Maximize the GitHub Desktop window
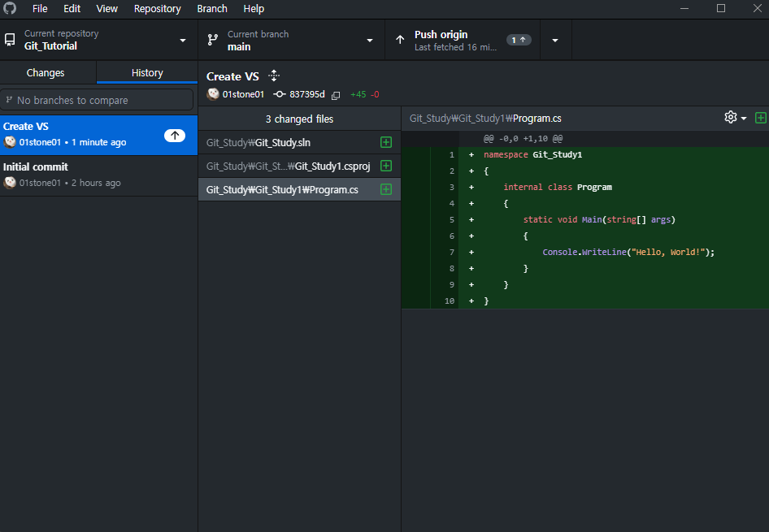The height and width of the screenshot is (532, 769). tap(721, 8)
